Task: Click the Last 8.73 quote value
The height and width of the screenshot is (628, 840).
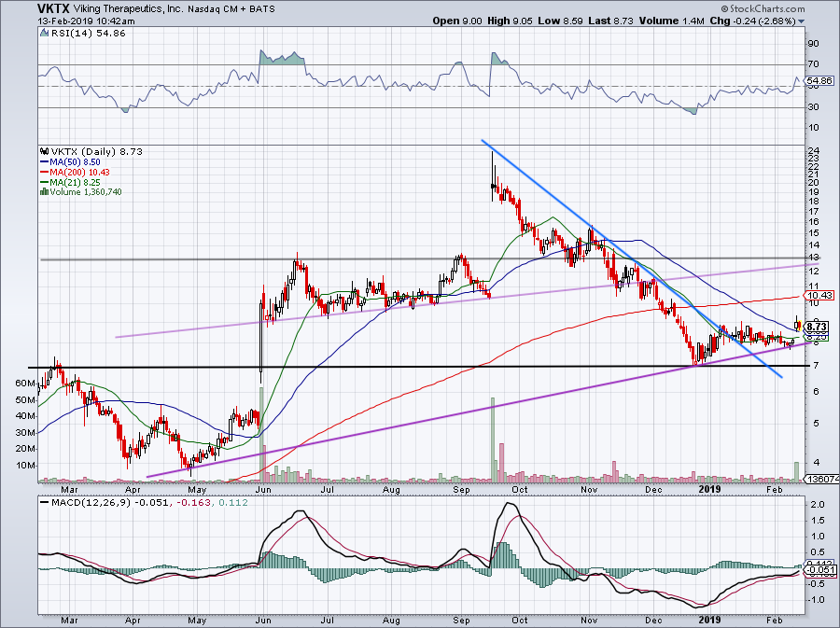Action: 610,21
